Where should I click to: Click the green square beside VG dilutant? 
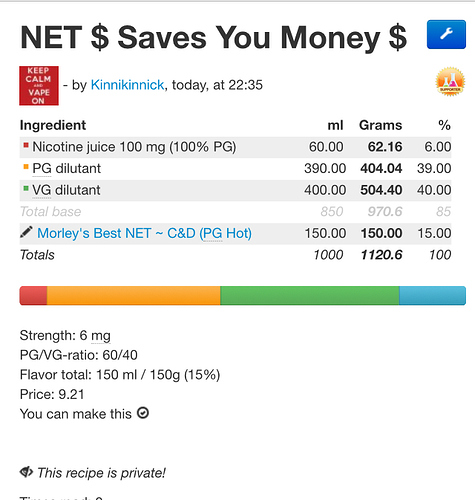click(x=26, y=188)
